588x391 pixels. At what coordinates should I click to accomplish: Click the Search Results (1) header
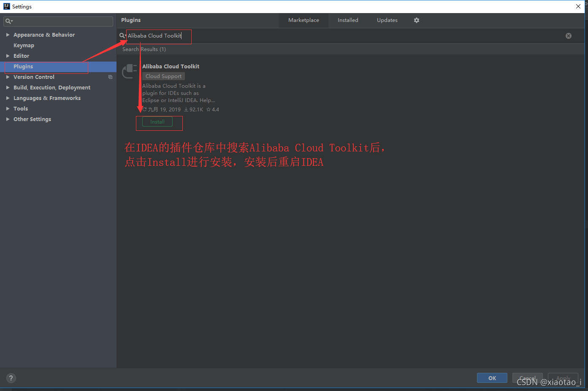(x=144, y=49)
